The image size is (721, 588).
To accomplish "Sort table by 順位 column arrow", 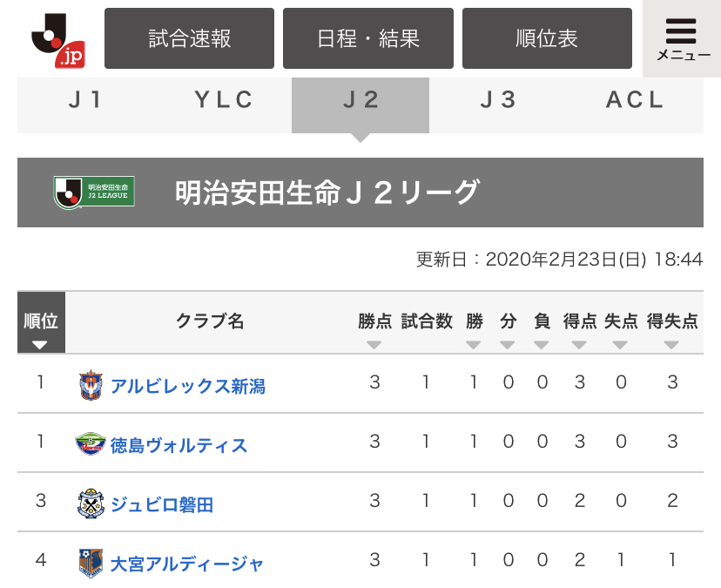I will coord(40,345).
